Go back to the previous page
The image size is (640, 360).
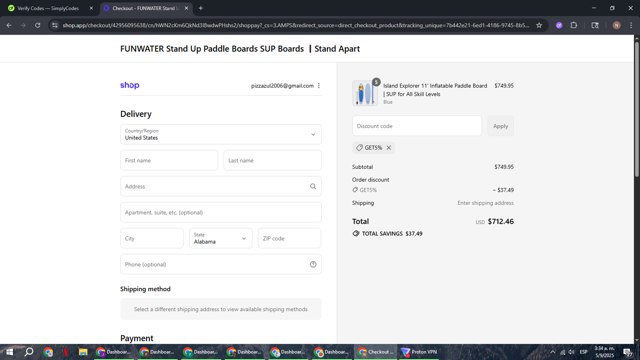[x=9, y=25]
